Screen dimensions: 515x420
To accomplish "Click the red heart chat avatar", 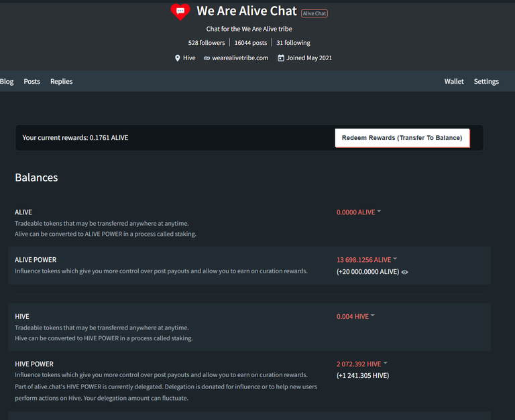I will 180,12.
